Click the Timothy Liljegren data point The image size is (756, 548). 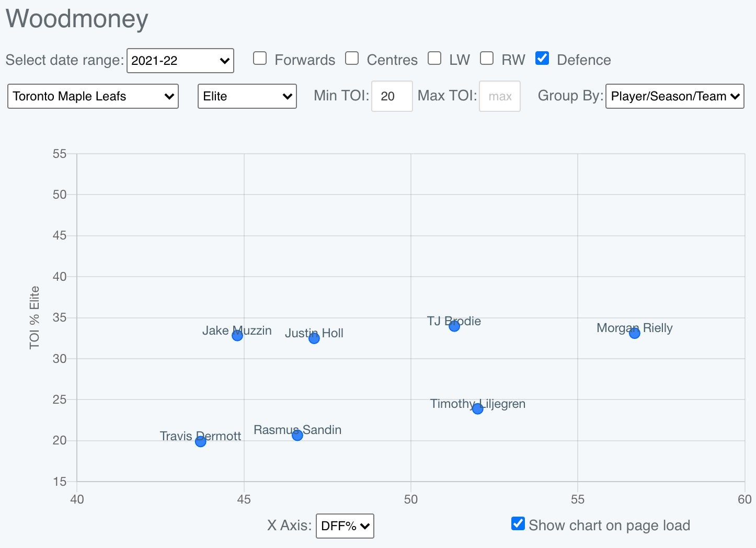coord(477,408)
